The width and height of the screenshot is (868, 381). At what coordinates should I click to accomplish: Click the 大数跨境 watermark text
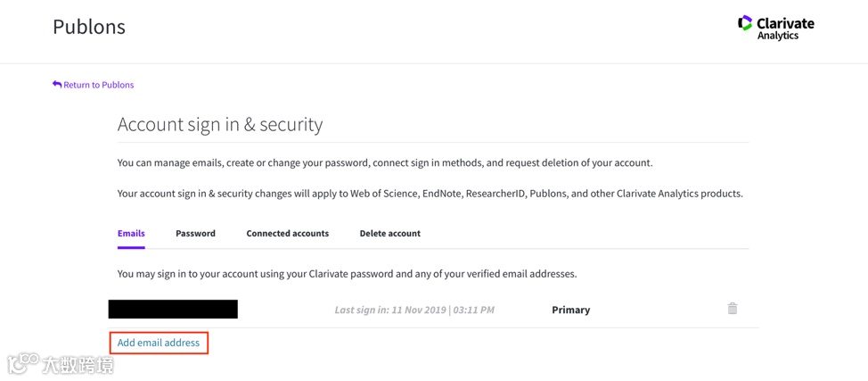point(78,365)
